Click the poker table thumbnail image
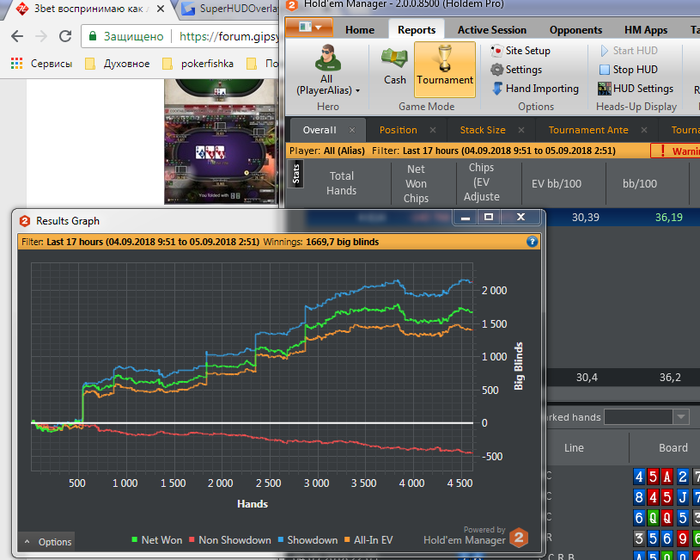 tap(221, 142)
